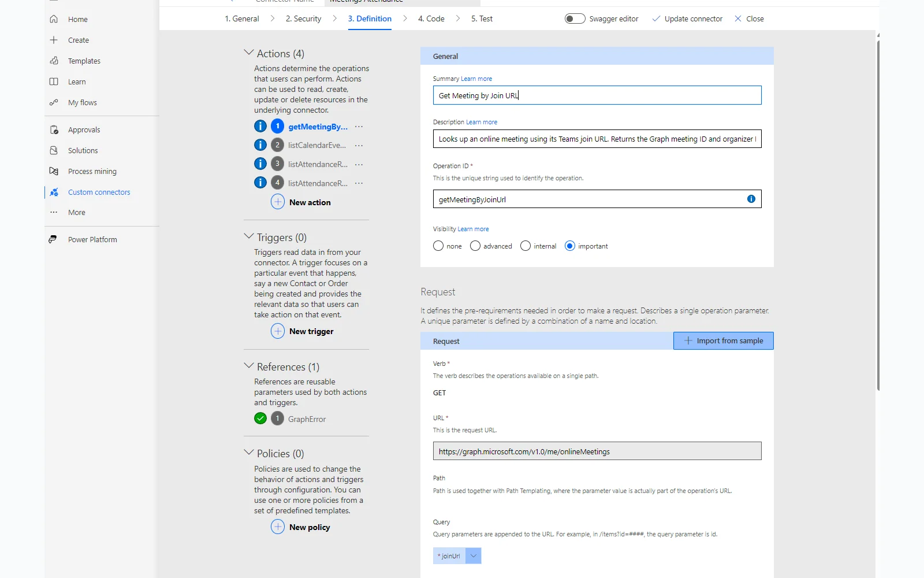This screenshot has height=578, width=924.
Task: Open the Solutions icon
Action: 54,150
